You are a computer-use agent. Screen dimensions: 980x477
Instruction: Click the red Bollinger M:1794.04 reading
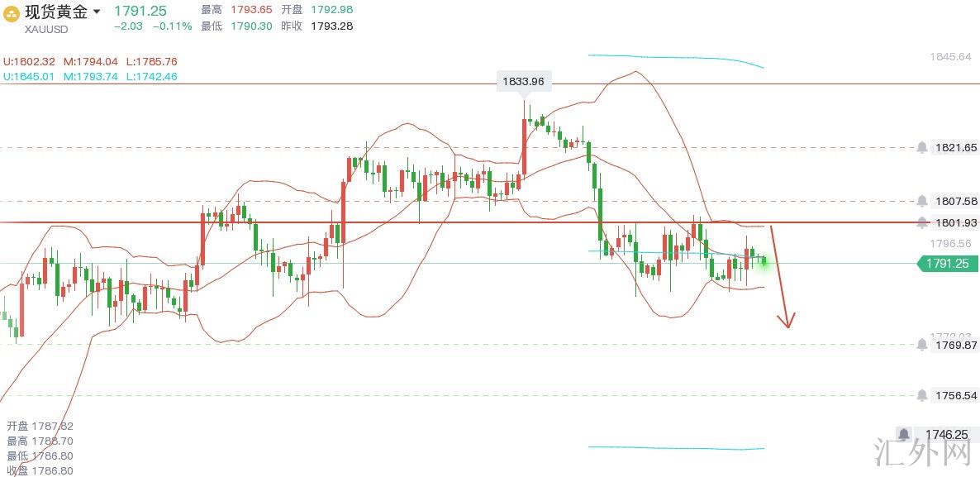pos(91,62)
